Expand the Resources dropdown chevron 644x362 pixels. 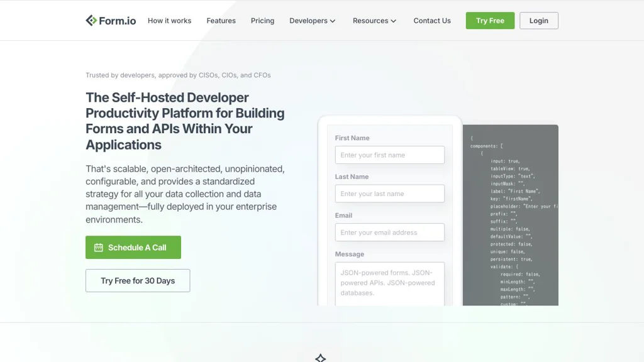(x=394, y=21)
